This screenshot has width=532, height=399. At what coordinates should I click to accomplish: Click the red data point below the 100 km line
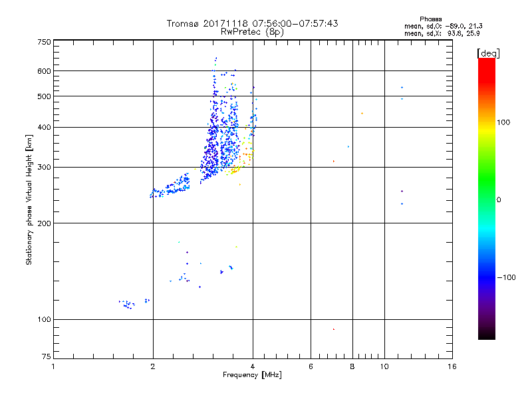click(x=334, y=329)
